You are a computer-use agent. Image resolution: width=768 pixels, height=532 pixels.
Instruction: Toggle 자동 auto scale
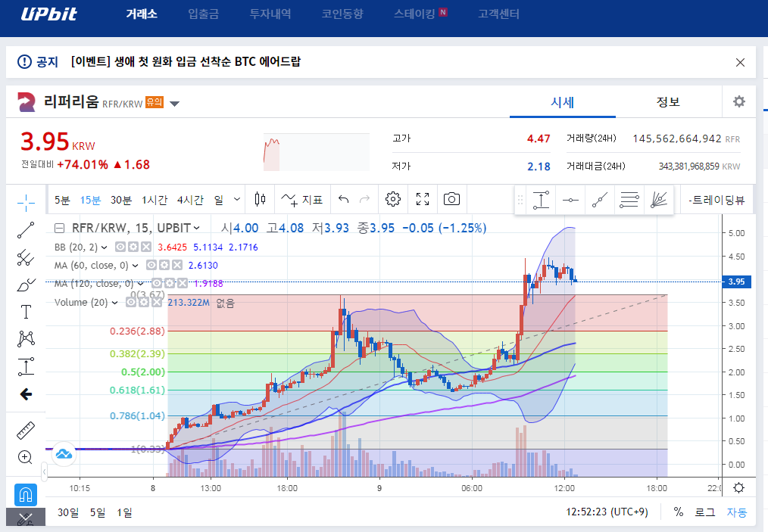(x=737, y=512)
